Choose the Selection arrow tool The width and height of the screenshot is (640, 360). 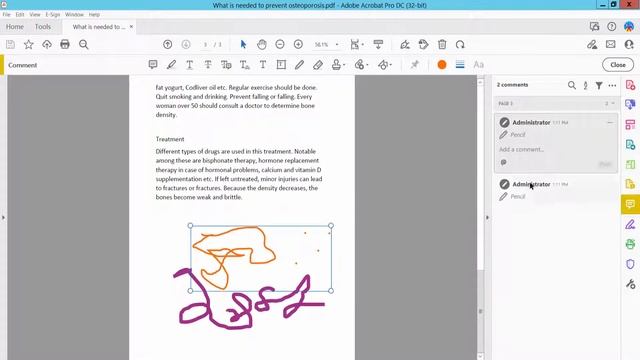[243, 44]
